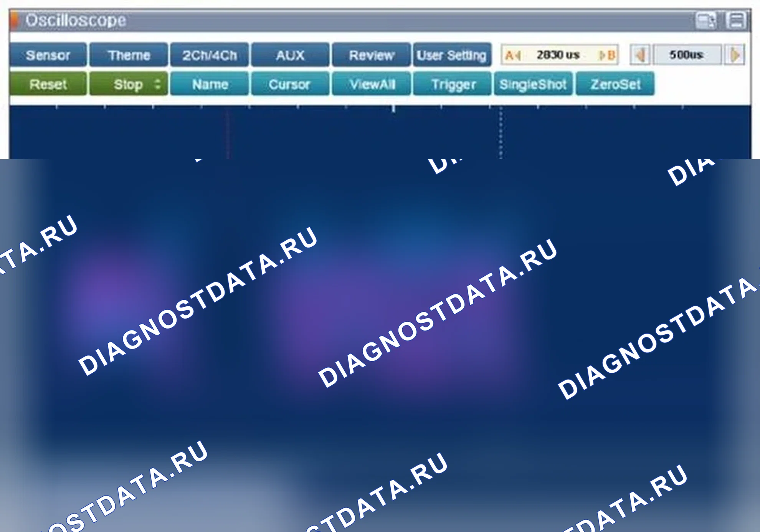
Task: Open the Review mode
Action: pyautogui.click(x=372, y=55)
